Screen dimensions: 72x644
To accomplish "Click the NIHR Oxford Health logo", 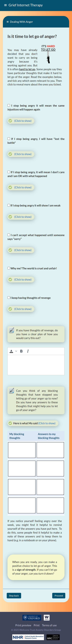I will pyautogui.click(x=28, y=637).
